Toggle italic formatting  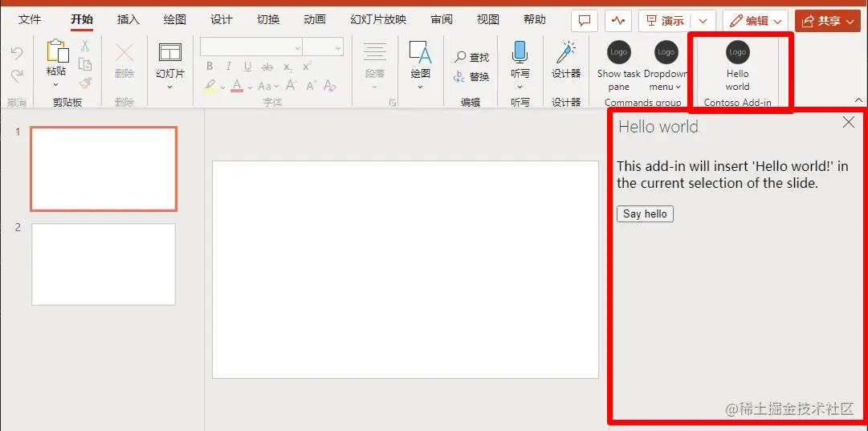[x=228, y=67]
